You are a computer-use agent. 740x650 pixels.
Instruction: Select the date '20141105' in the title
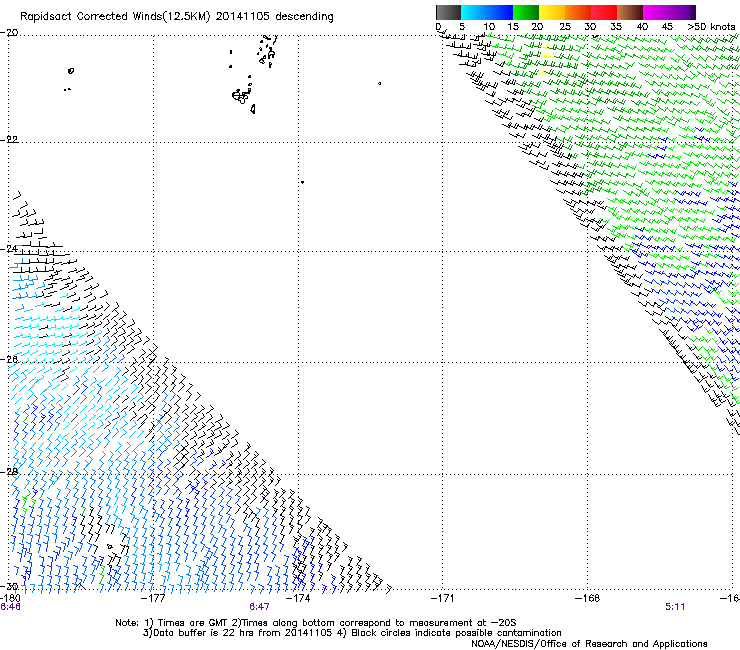pyautogui.click(x=243, y=17)
